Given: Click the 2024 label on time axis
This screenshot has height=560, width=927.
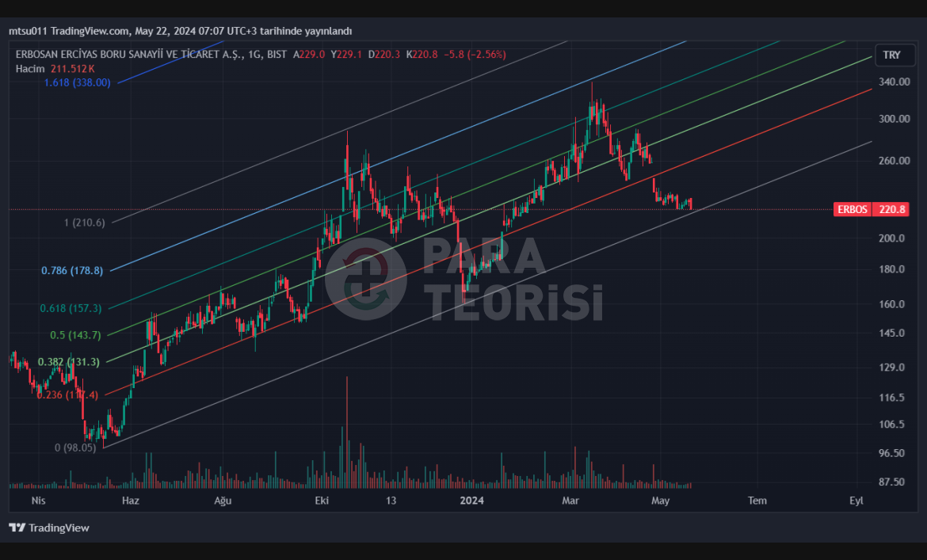Looking at the screenshot, I should click(x=471, y=501).
